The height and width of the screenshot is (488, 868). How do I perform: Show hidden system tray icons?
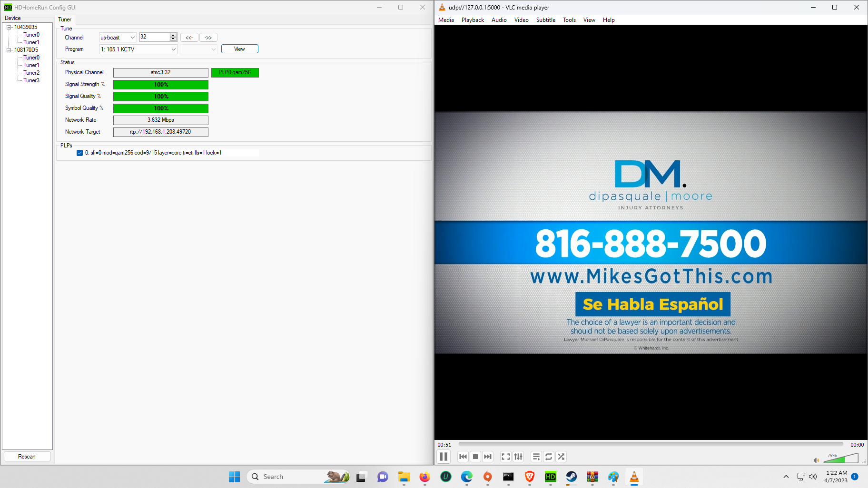pos(786,477)
